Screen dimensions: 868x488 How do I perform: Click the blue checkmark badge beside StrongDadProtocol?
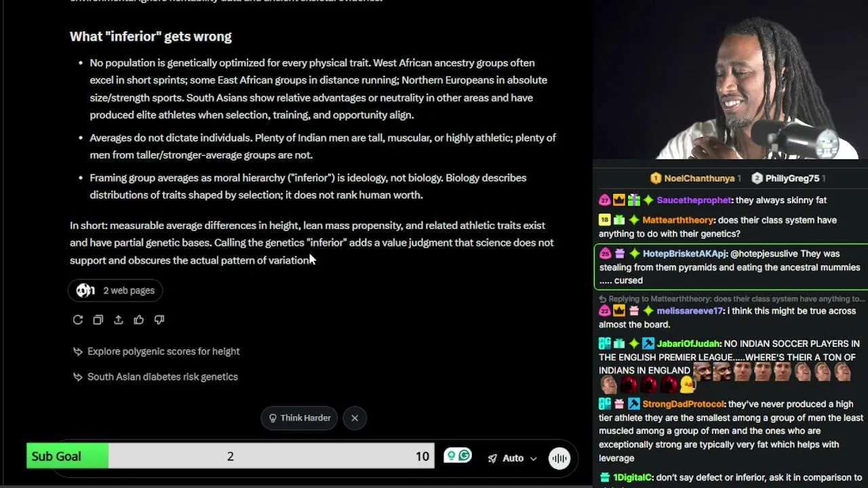[634, 404]
